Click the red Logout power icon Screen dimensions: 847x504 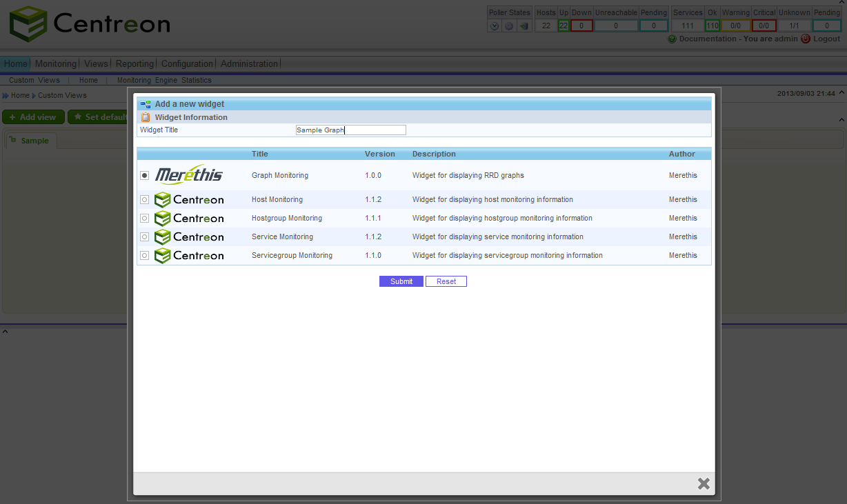point(806,39)
